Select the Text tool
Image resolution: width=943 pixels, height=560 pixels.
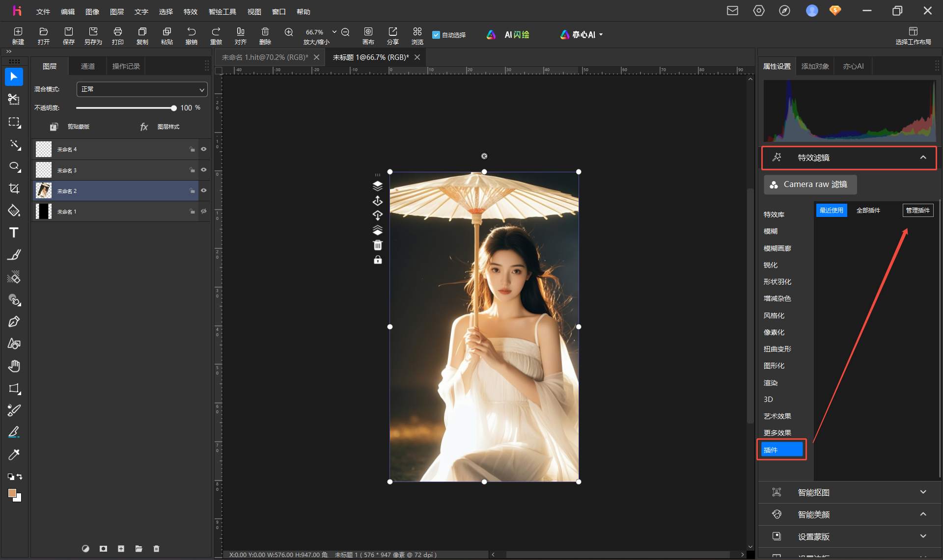(14, 233)
